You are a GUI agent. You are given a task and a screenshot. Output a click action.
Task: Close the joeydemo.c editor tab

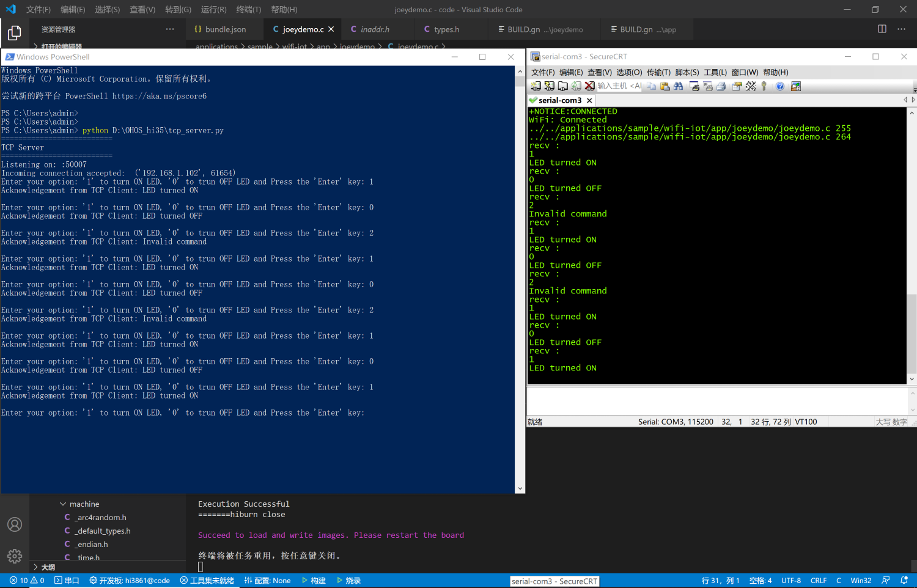pos(331,29)
